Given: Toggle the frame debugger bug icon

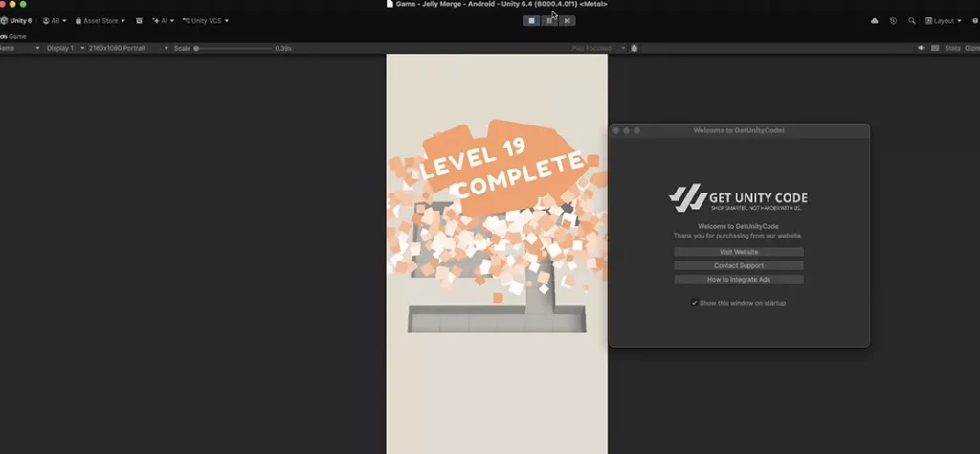Looking at the screenshot, I should pos(635,48).
